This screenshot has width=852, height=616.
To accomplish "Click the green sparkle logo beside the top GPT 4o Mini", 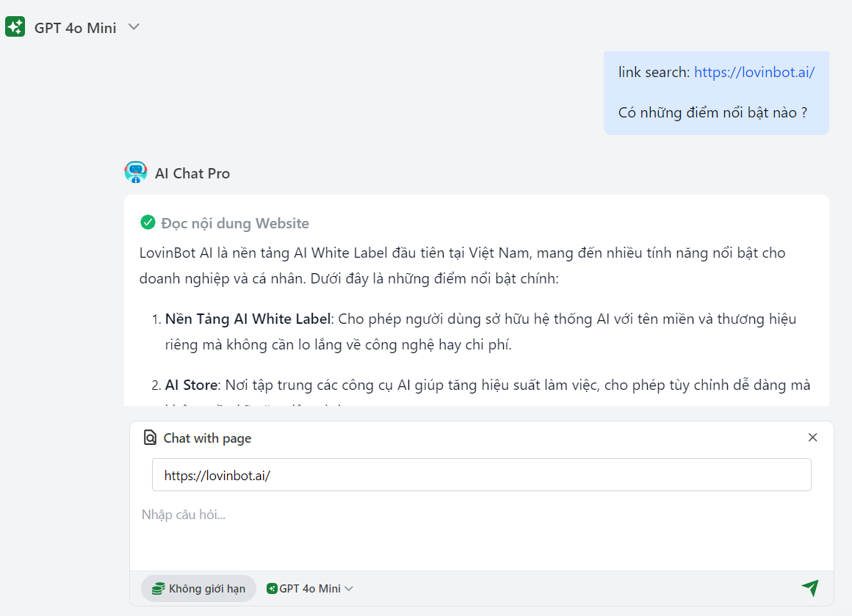I will click(x=15, y=27).
